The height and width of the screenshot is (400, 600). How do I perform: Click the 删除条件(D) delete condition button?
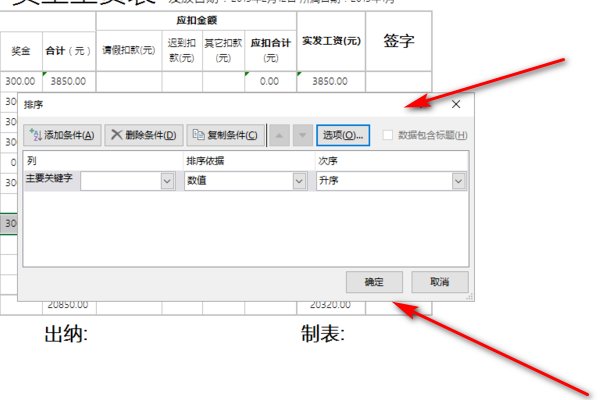pos(144,135)
